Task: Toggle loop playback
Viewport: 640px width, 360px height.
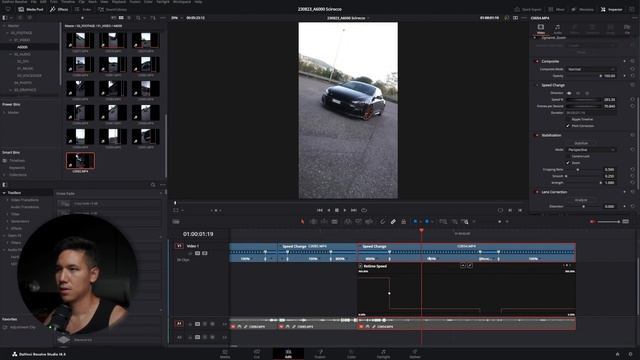Action: (364, 210)
